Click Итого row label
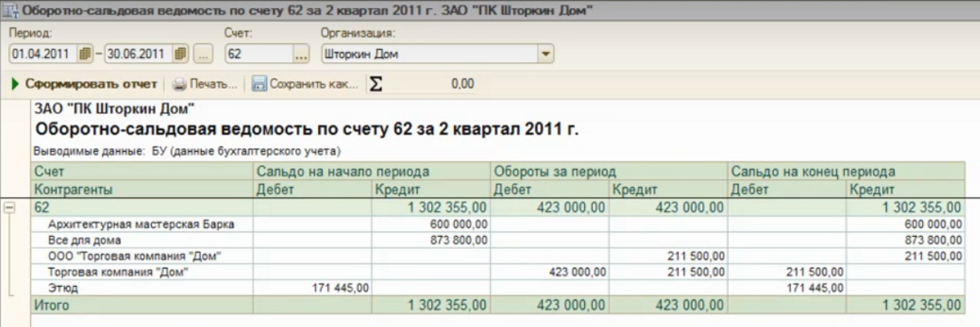Image resolution: width=980 pixels, height=327 pixels. tap(51, 305)
